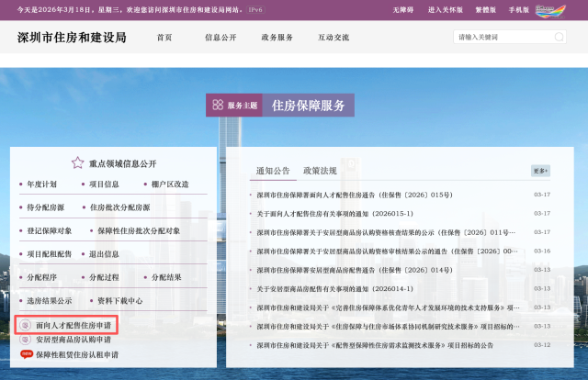Open the 首页 navigation menu item
588x380 pixels.
tap(164, 38)
